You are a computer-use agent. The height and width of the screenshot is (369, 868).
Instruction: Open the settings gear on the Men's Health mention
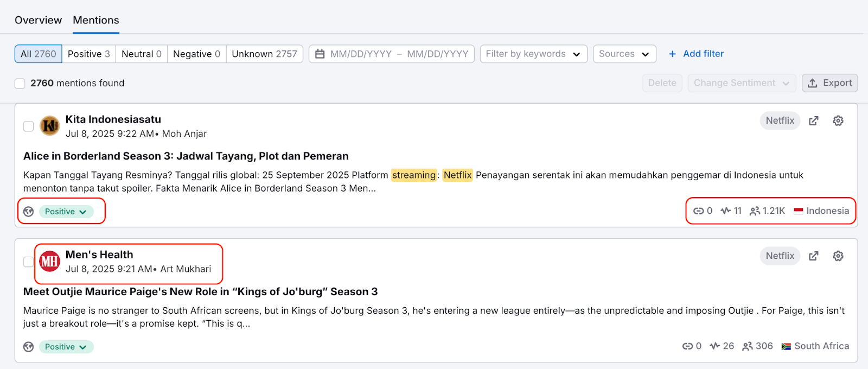[x=838, y=256]
